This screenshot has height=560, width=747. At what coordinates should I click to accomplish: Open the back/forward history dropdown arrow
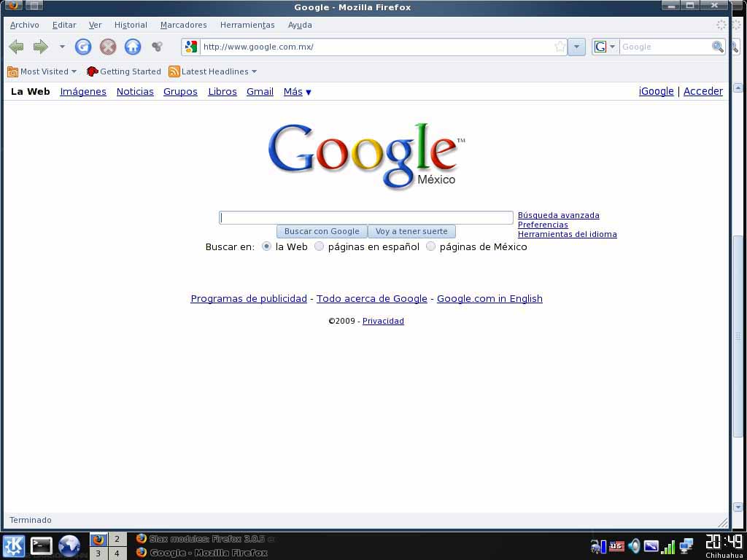[62, 47]
